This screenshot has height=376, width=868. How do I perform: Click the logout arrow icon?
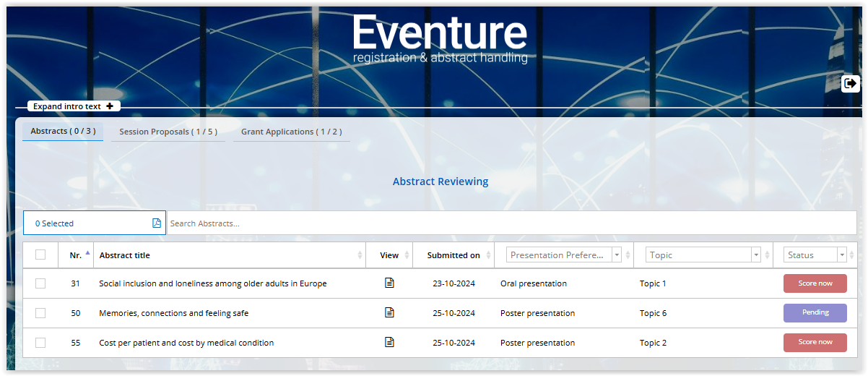pyautogui.click(x=851, y=84)
